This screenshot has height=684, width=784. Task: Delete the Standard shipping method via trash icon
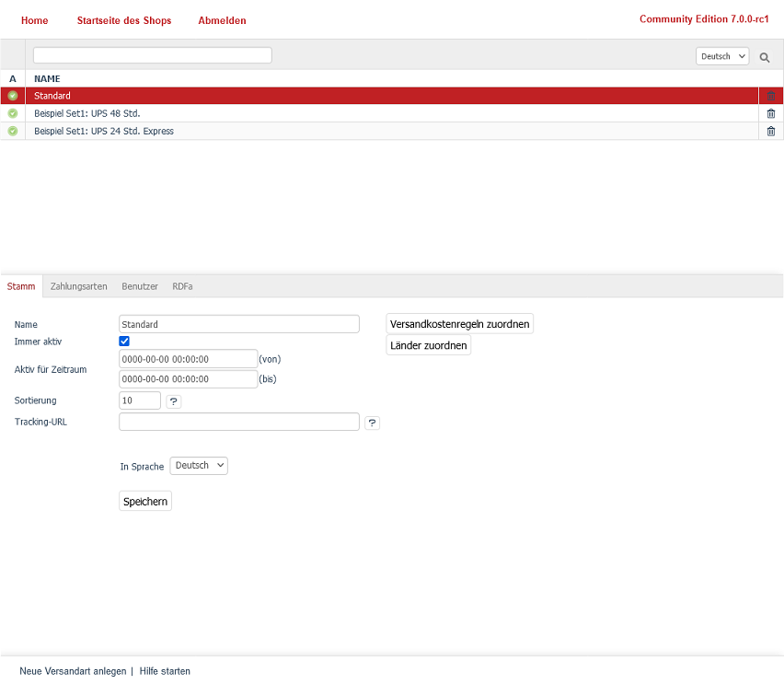[771, 96]
